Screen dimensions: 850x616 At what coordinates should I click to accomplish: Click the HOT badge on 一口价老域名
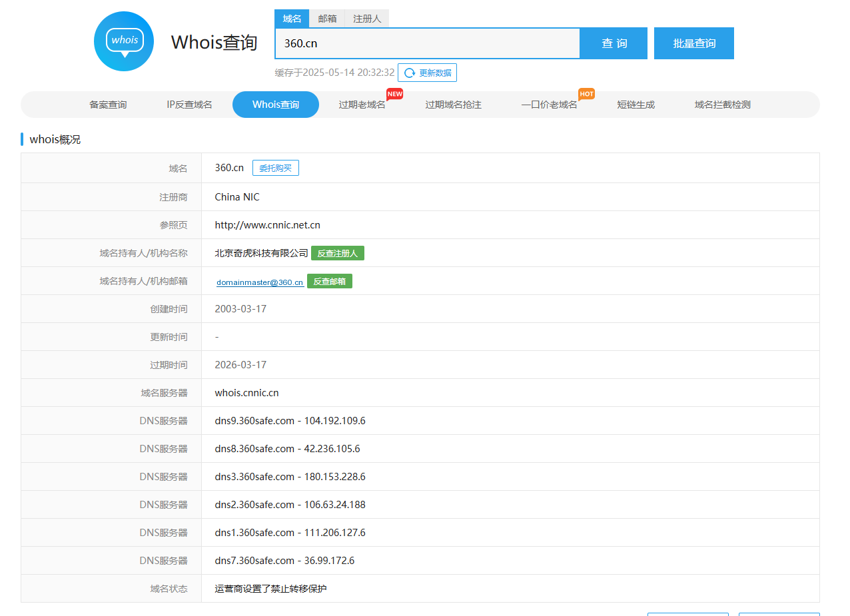point(586,94)
